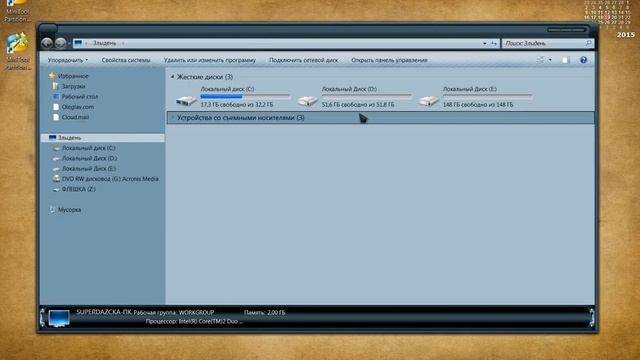Select the Local Disk (C:) drive icon

[186, 100]
